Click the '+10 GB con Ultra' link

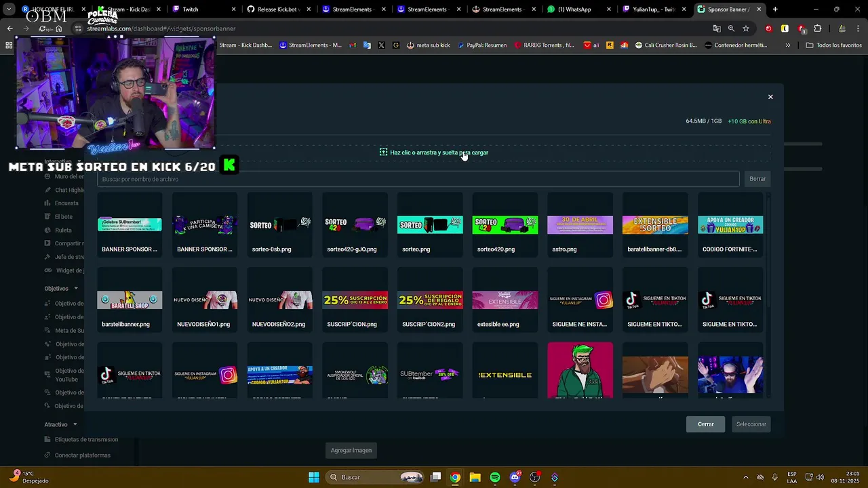[749, 121]
